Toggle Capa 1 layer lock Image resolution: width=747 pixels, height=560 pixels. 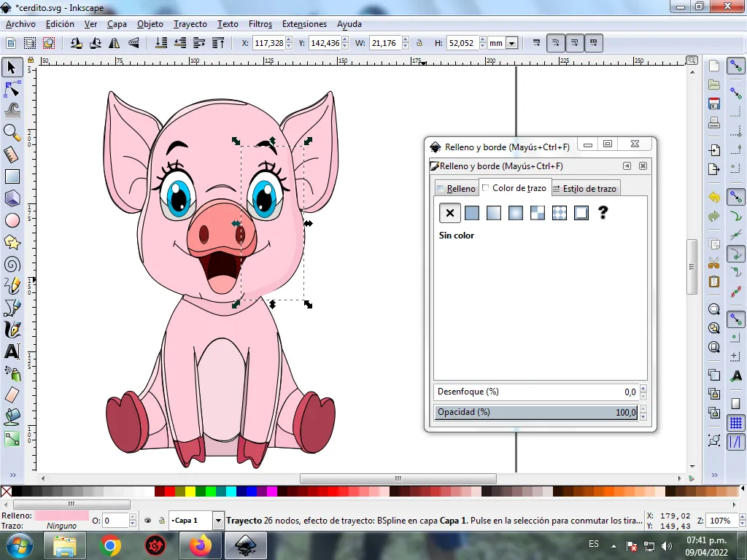tap(162, 521)
